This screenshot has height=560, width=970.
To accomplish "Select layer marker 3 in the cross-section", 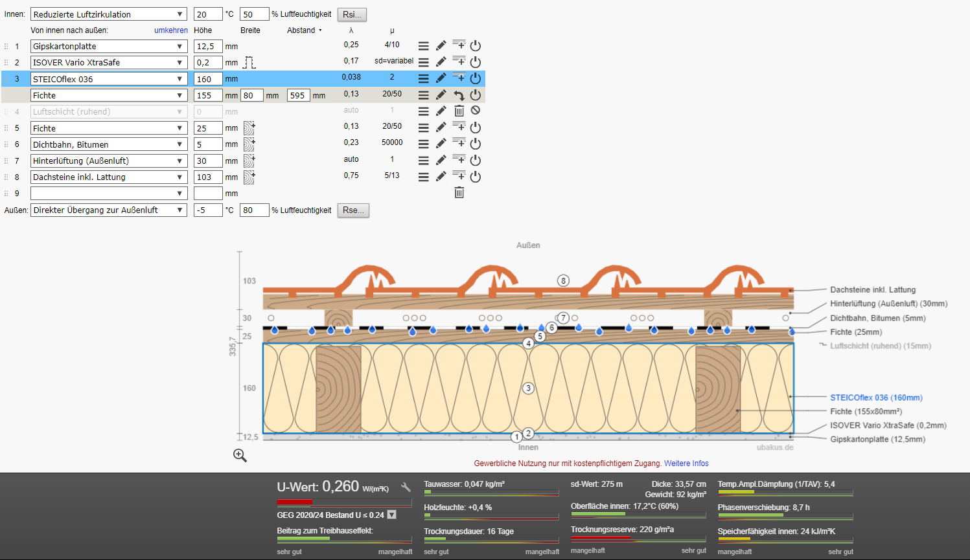I will tap(528, 388).
